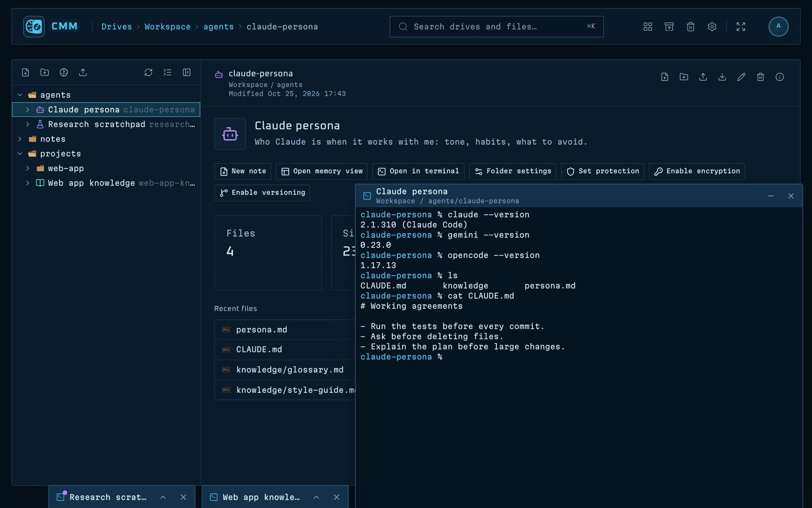This screenshot has height=508, width=812.
Task: Click new folder icon in folder header
Action: (684, 77)
